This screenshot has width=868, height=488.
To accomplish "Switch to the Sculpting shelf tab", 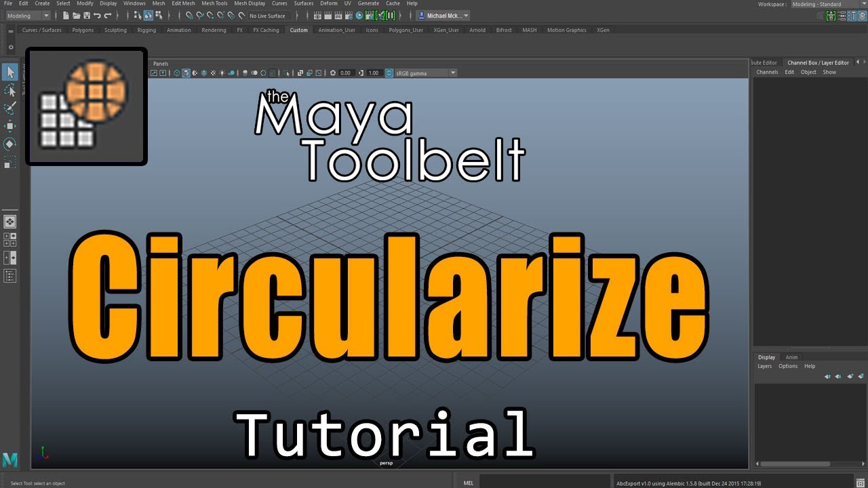I will pos(115,30).
